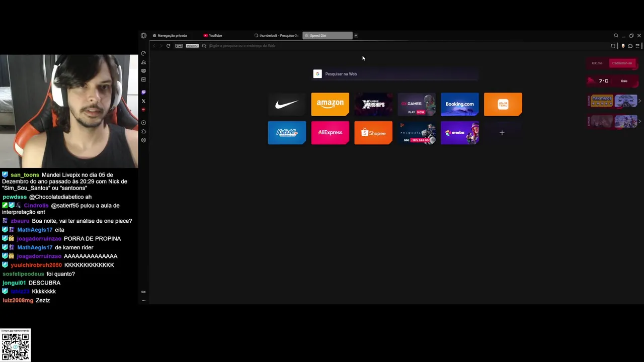Open the Shopee speed dial tile
This screenshot has width=644, height=362.
click(373, 133)
